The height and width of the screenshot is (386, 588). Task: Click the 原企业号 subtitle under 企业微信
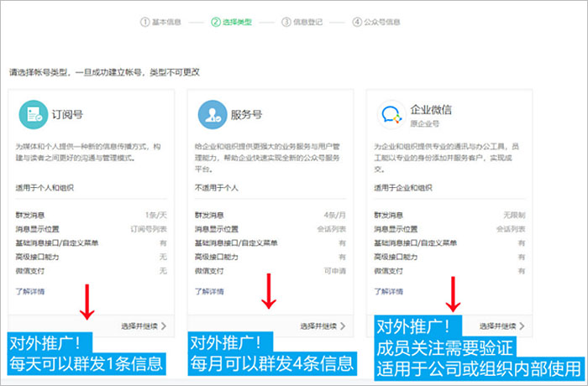[424, 123]
